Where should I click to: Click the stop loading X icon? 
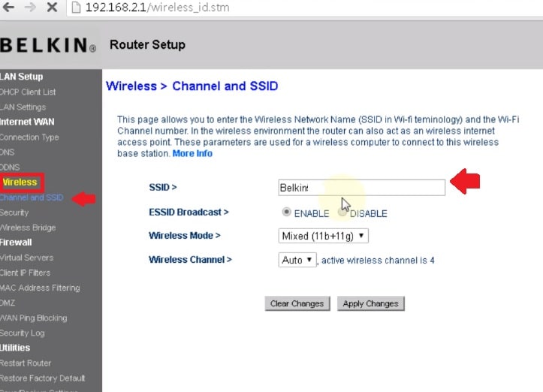53,8
